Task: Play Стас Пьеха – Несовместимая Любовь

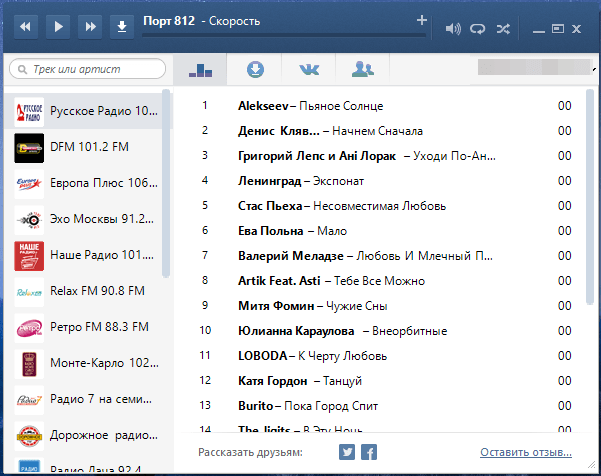Action: point(381,206)
